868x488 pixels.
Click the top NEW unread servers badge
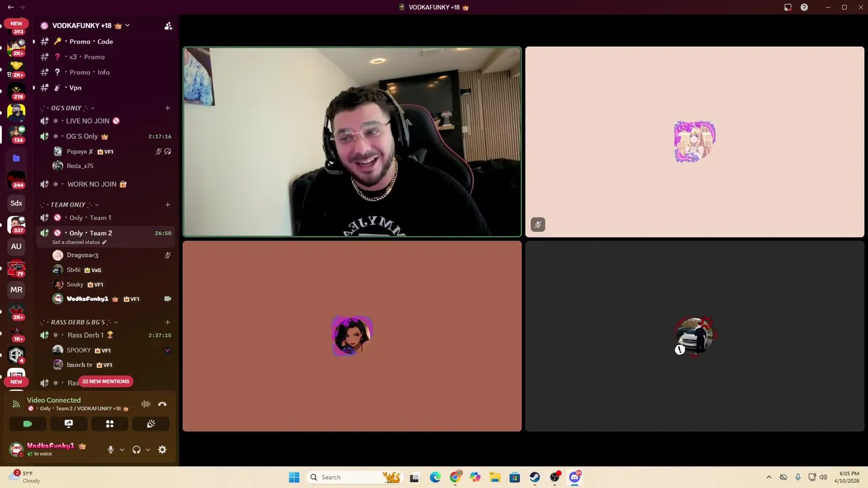click(16, 23)
